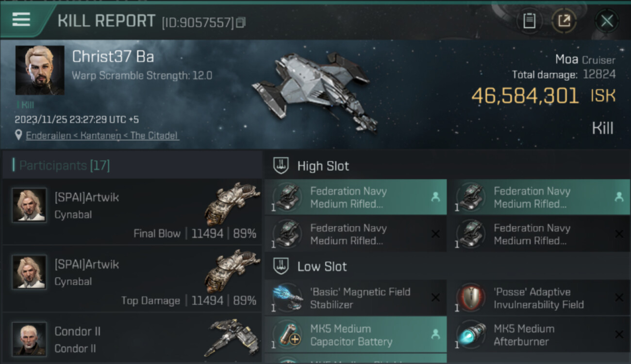Share the kill report externally
631x364 pixels.
click(564, 21)
